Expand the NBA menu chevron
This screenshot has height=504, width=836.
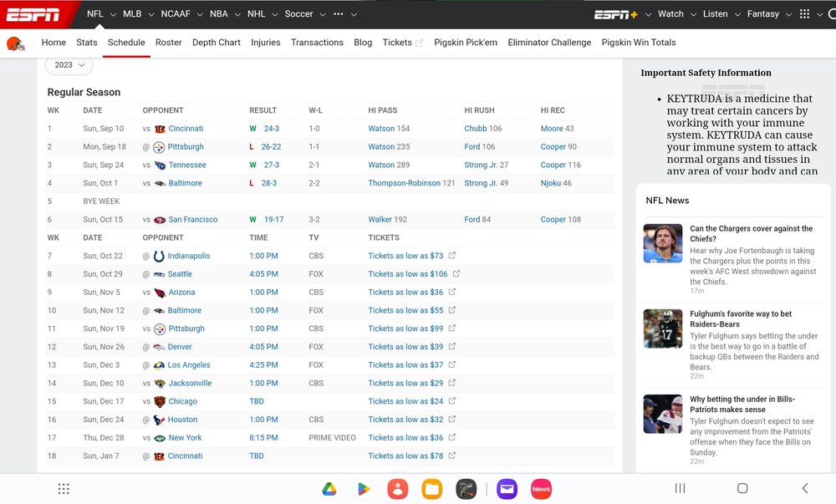(x=237, y=15)
